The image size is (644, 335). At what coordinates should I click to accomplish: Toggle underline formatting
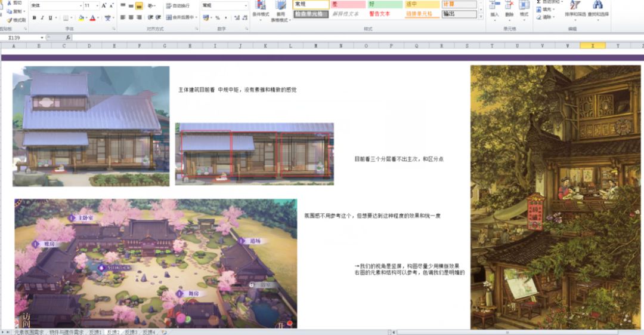(51, 18)
